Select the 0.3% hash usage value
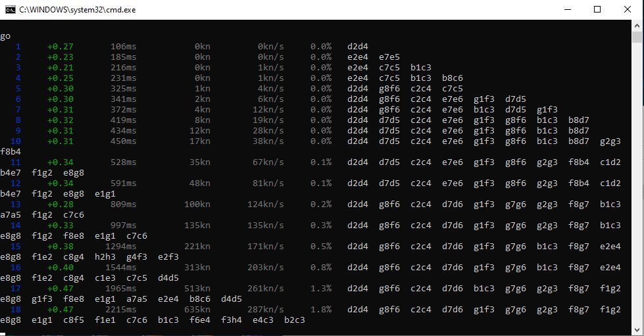 321,225
